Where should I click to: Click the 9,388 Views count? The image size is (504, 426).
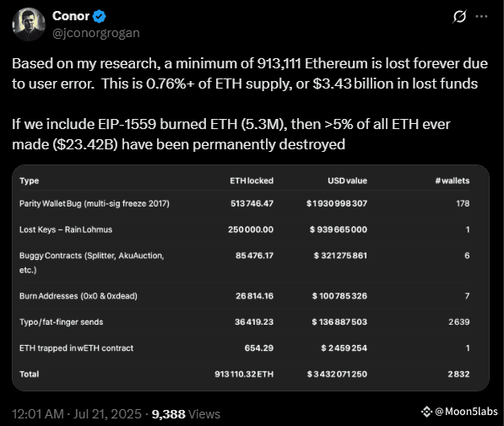[x=186, y=414]
